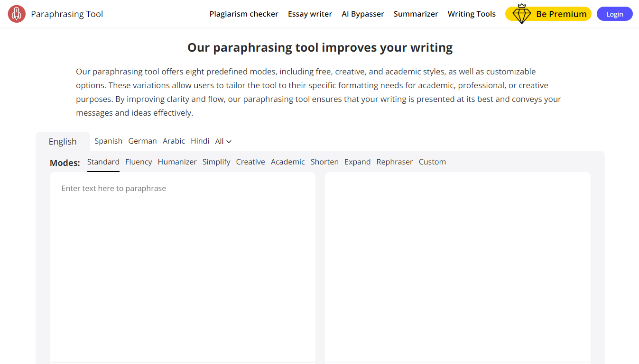Activate the Shorten mode
Image resolution: width=639 pixels, height=364 pixels.
click(x=324, y=162)
